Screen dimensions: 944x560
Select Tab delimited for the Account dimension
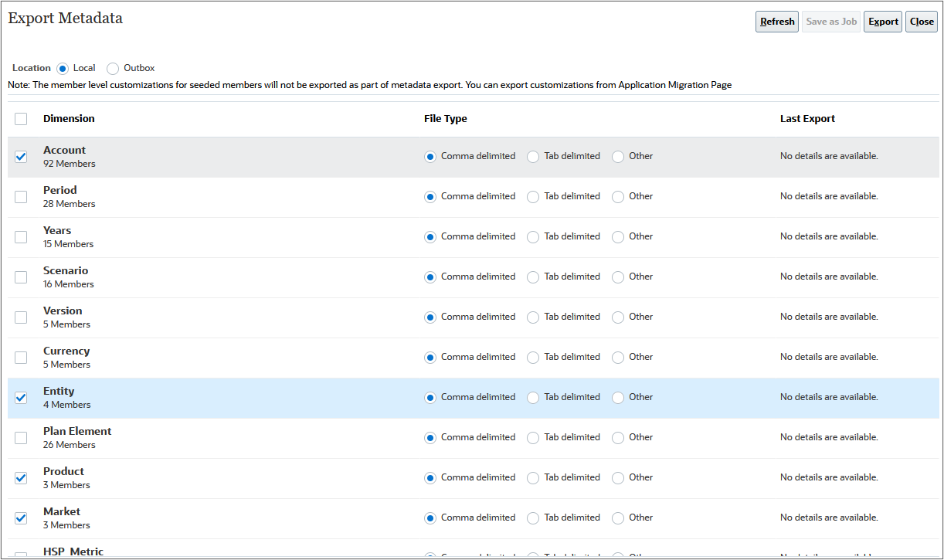click(x=532, y=156)
